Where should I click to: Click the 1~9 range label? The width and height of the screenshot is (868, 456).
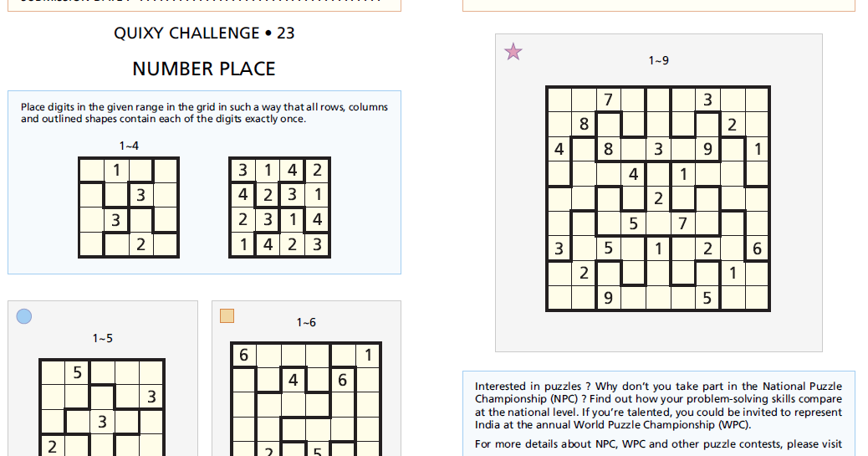click(659, 60)
